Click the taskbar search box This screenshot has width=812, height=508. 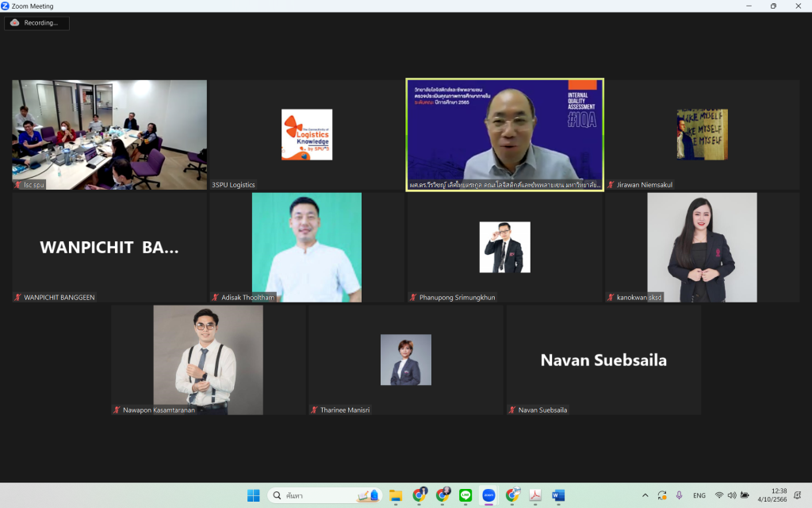coord(325,495)
